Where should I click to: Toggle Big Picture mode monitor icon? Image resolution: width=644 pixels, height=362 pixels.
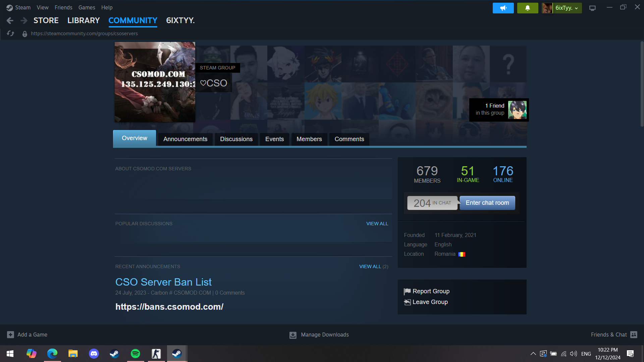pyautogui.click(x=592, y=8)
